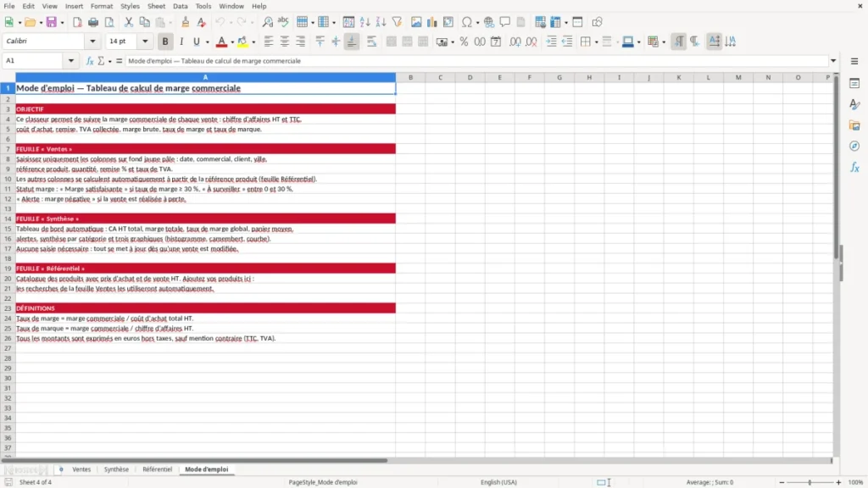Apply the red font color swatch

click(221, 42)
